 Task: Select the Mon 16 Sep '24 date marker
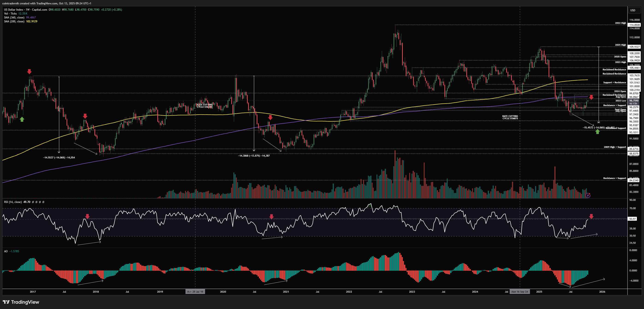[520, 292]
